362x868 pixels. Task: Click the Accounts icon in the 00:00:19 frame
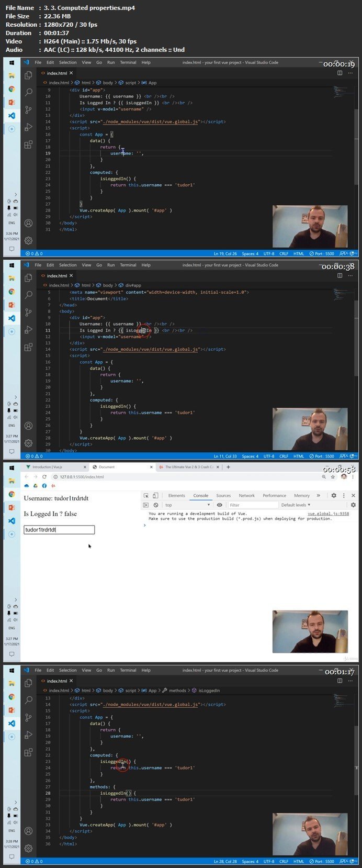pyautogui.click(x=29, y=223)
